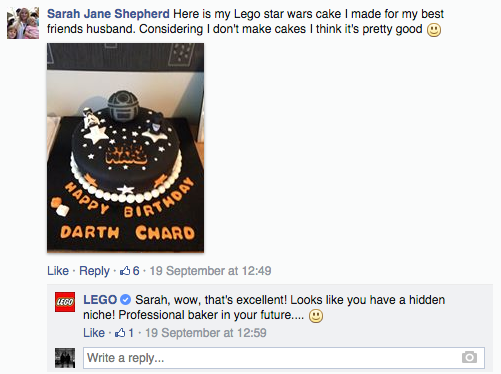Open the 19 September at 12:59 timestamp
This screenshot has height=374, width=501.
coord(206,333)
